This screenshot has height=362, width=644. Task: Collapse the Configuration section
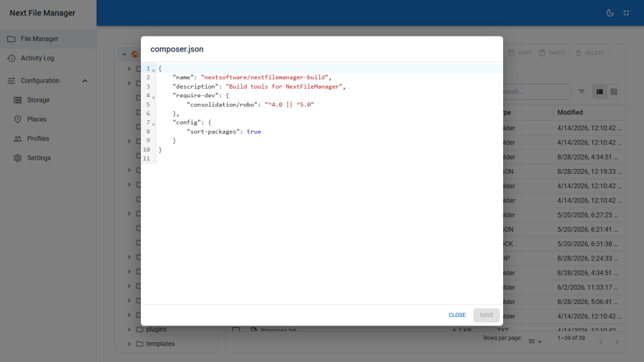(x=85, y=81)
